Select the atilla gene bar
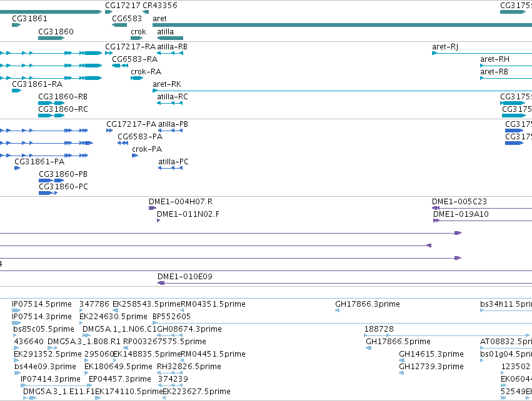This screenshot has width=532, height=401. [170, 38]
